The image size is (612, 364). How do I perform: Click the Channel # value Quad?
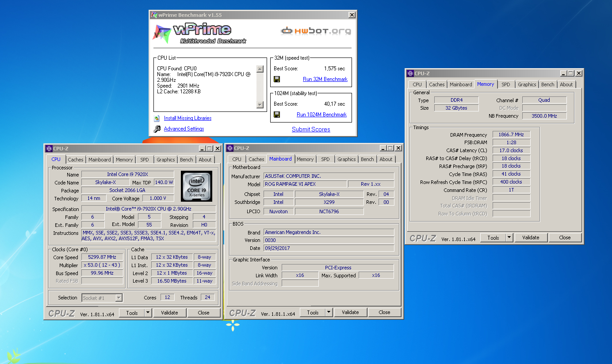(544, 100)
